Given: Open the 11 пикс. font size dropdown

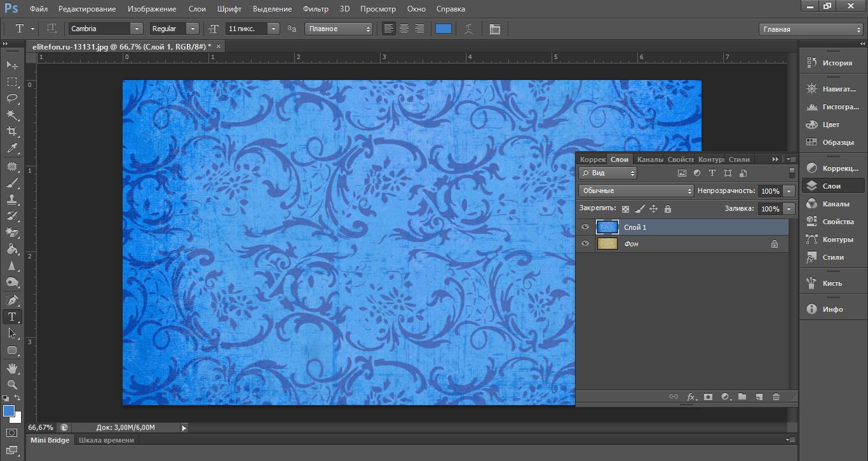Looking at the screenshot, I should (x=274, y=29).
